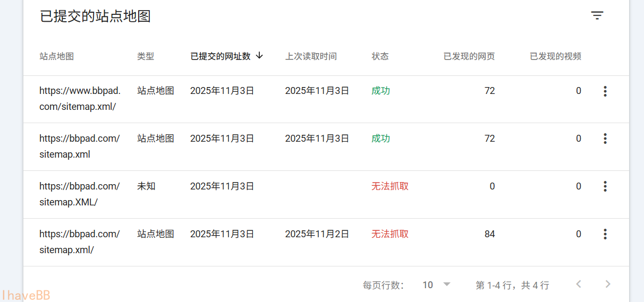Open more options for bbpad.com/sitemap.xml row
Viewport: 644px width, 302px height.
point(605,139)
